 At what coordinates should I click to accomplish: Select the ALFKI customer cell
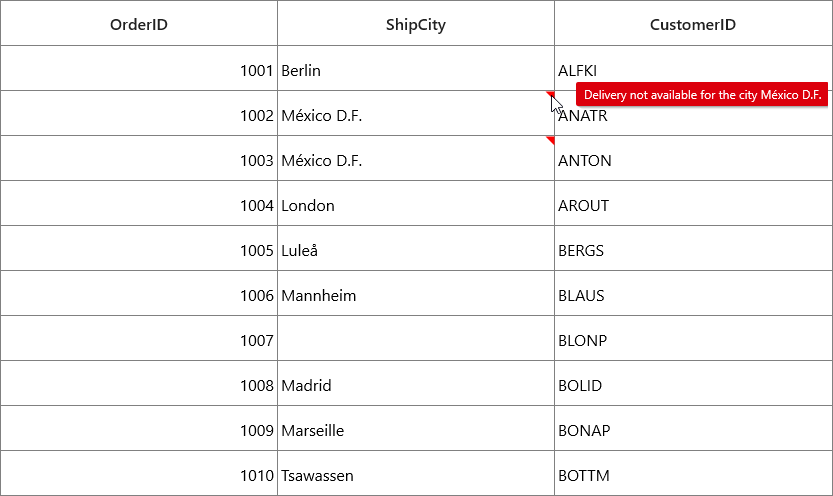tap(693, 68)
